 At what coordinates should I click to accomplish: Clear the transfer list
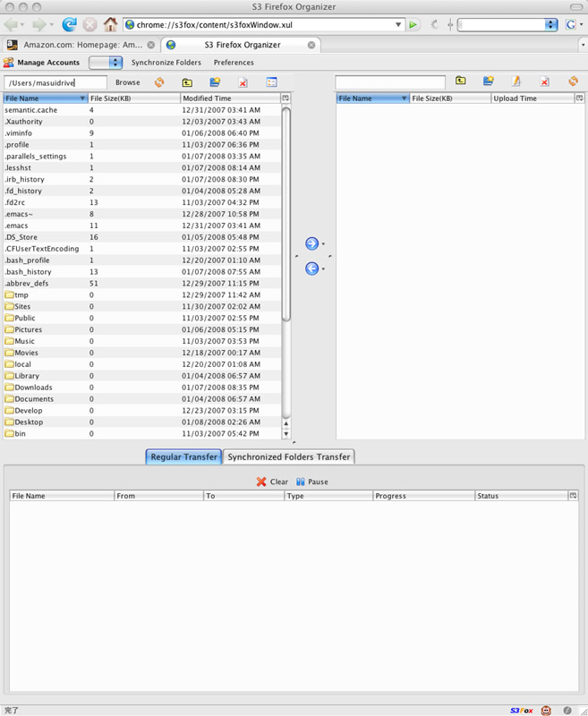click(272, 482)
